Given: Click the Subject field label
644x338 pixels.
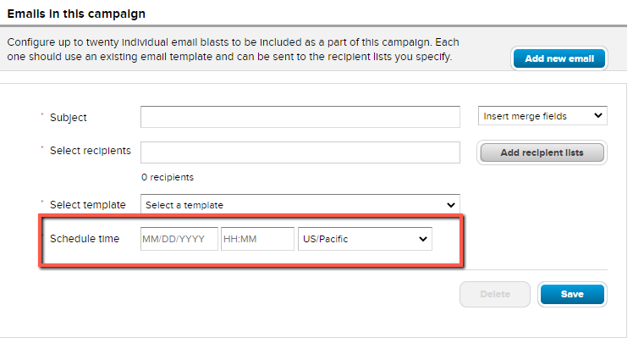Looking at the screenshot, I should tap(69, 118).
